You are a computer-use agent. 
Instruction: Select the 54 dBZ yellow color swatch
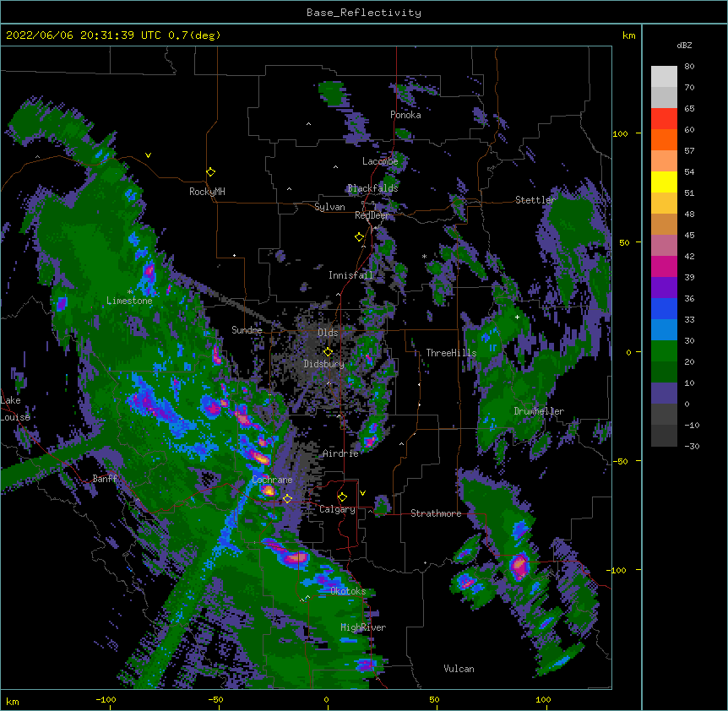point(664,182)
